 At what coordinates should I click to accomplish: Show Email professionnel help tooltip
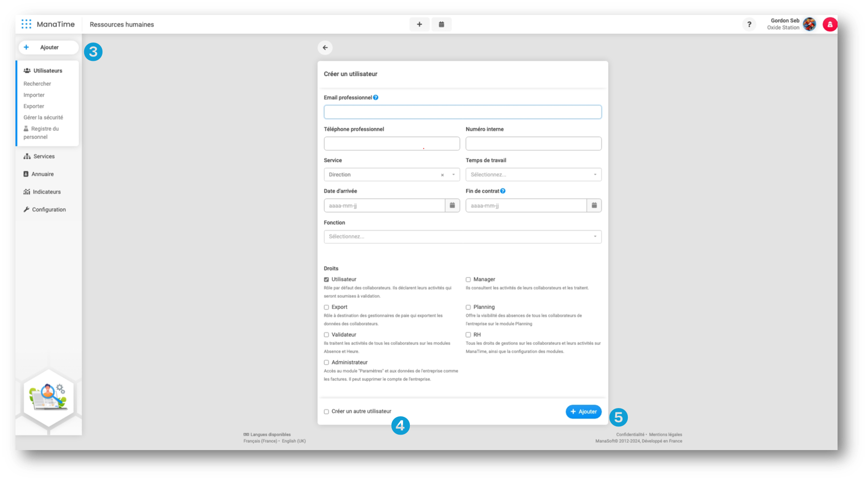click(376, 98)
